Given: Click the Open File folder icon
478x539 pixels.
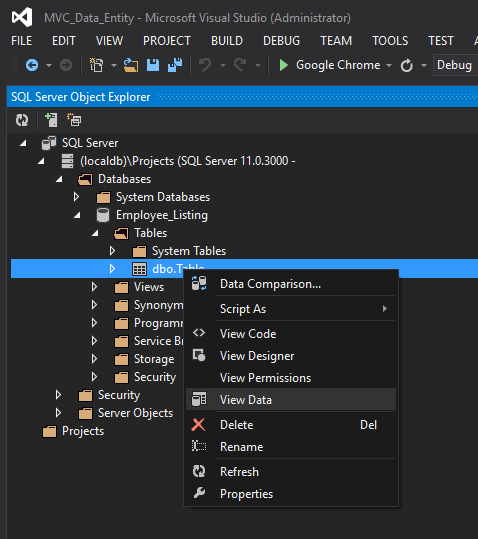Looking at the screenshot, I should pyautogui.click(x=131, y=65).
